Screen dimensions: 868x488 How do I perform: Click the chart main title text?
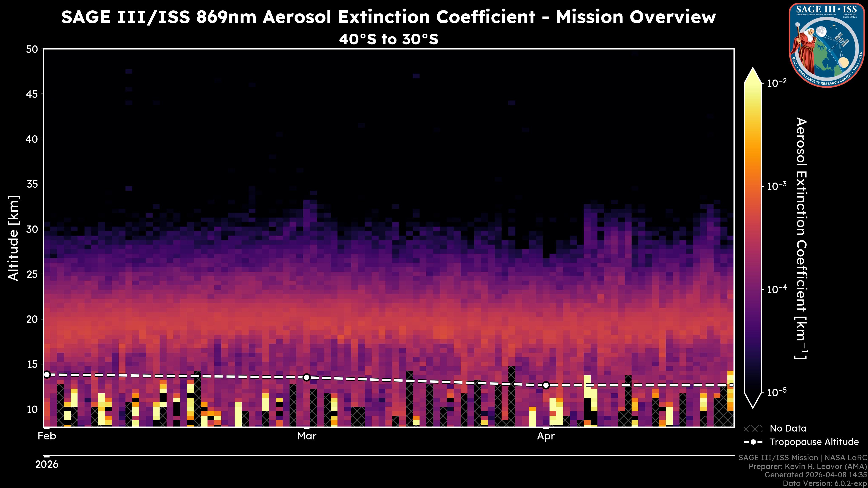(x=388, y=17)
